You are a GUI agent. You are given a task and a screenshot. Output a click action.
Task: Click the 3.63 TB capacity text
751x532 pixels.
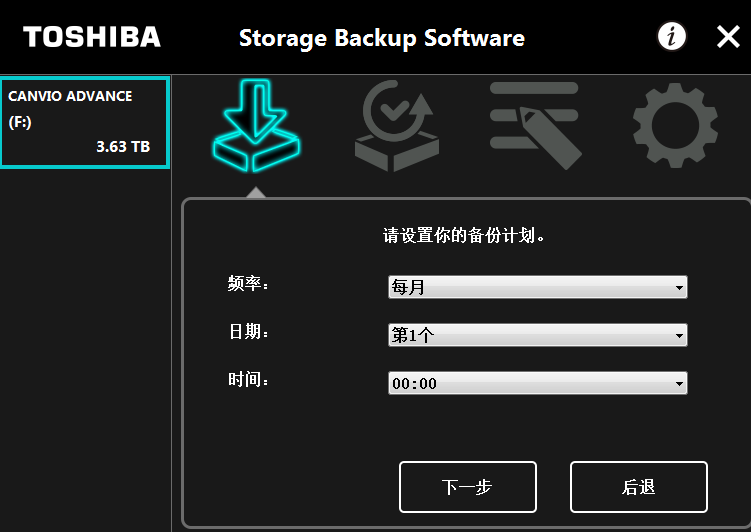pos(123,146)
